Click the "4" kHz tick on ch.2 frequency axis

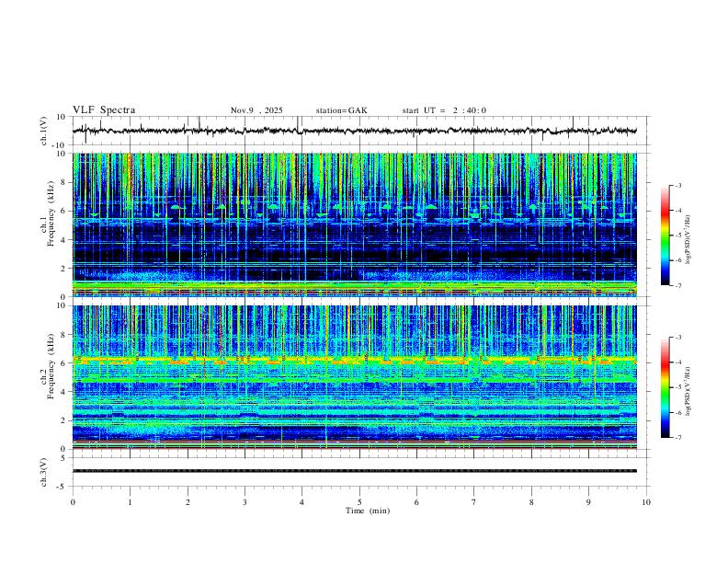tap(64, 392)
